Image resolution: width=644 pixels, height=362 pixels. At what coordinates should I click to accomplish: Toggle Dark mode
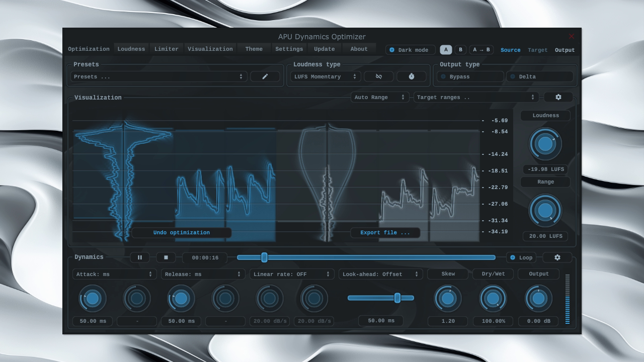pyautogui.click(x=411, y=50)
